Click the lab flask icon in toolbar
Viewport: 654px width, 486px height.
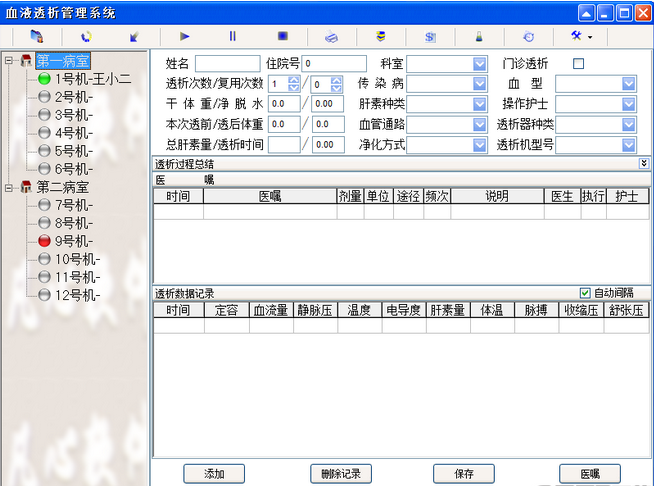[x=479, y=37]
